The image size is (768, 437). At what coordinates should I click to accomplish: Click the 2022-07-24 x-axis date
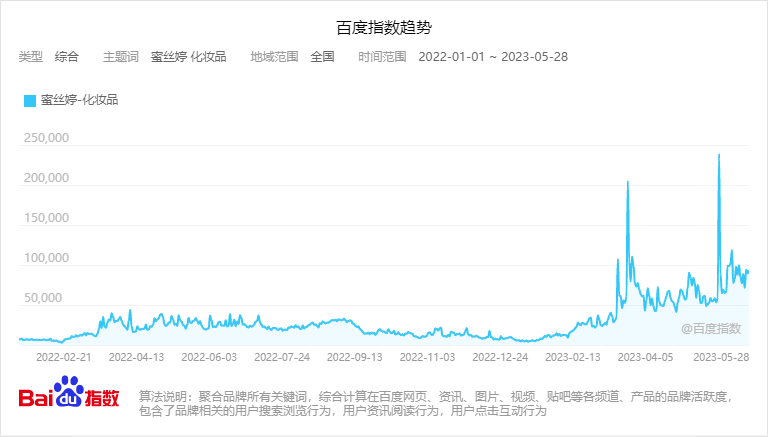click(x=282, y=357)
